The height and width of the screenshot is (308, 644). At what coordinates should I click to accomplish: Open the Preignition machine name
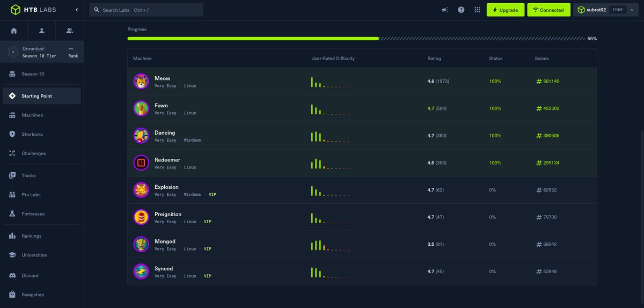click(x=168, y=214)
